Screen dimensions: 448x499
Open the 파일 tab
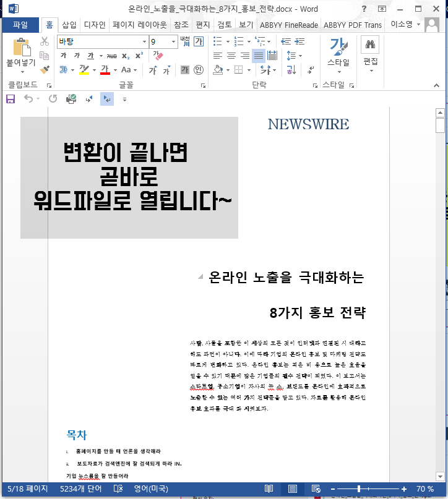point(20,25)
